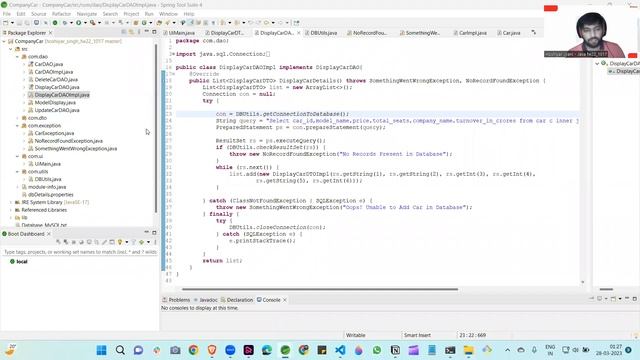The width and height of the screenshot is (640, 360).
Task: Switch to the UiMain.java editor tab
Action: (179, 33)
